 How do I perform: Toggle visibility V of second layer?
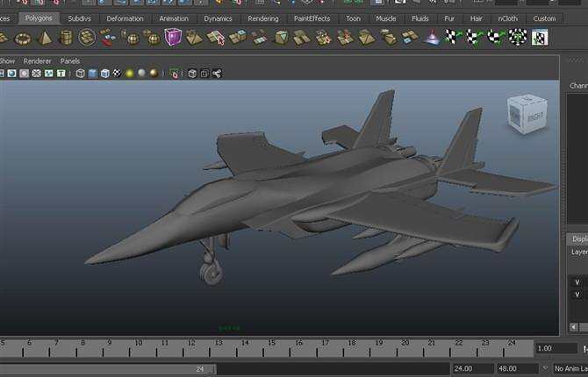(x=577, y=295)
